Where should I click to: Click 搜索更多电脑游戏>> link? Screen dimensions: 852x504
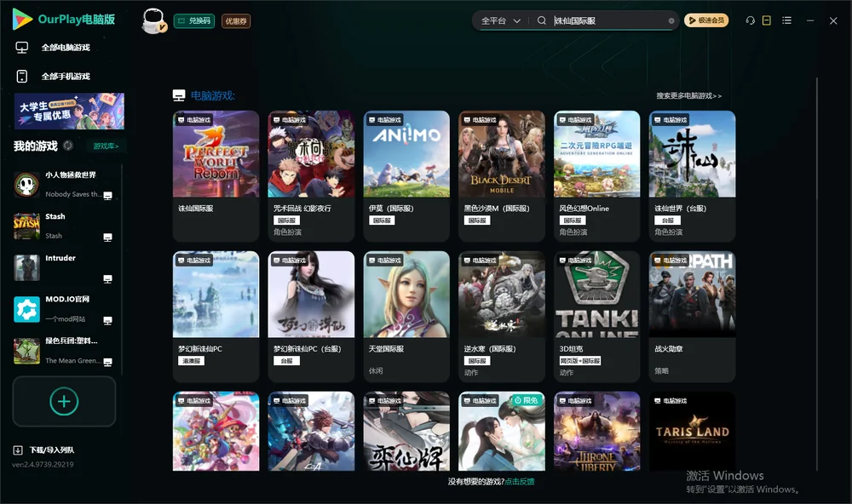[688, 95]
